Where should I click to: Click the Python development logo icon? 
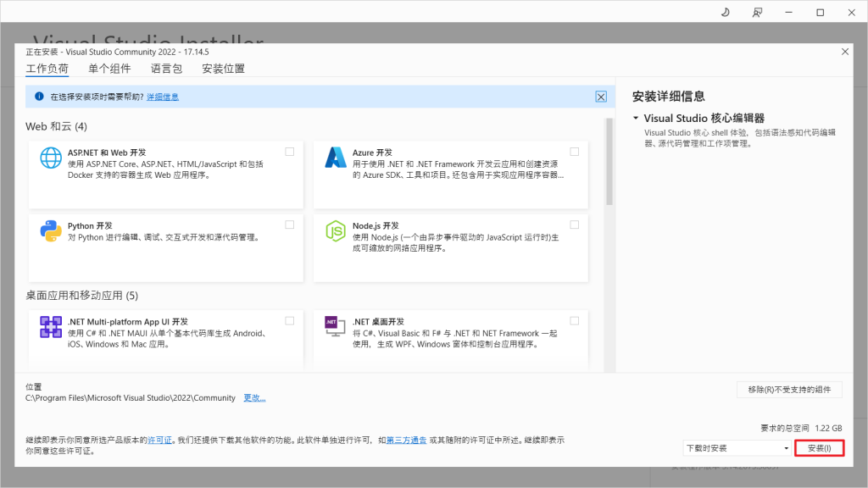pyautogui.click(x=51, y=230)
